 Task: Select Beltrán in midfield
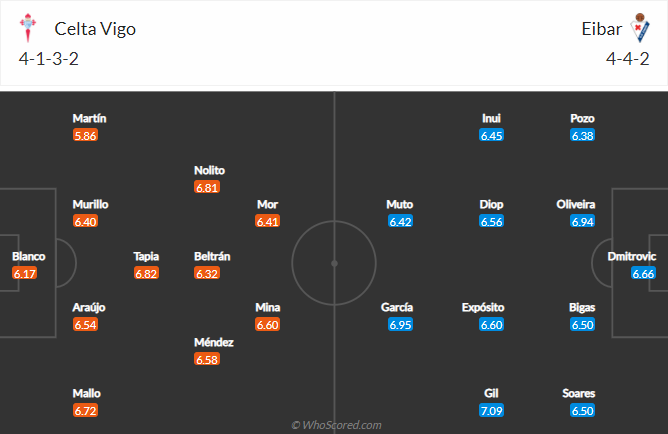point(212,256)
